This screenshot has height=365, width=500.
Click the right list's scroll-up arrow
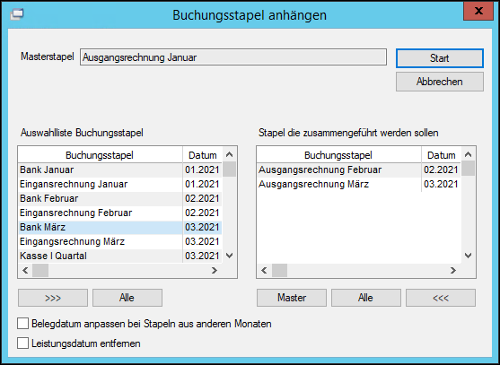pyautogui.click(x=468, y=154)
